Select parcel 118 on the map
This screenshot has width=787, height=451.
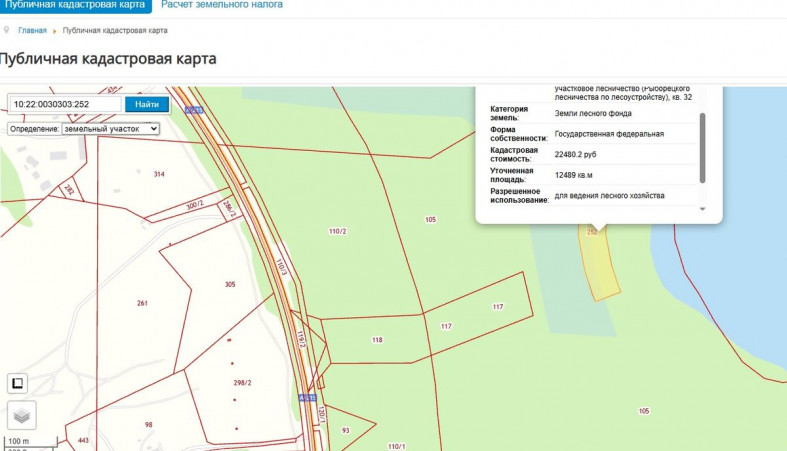tap(377, 340)
